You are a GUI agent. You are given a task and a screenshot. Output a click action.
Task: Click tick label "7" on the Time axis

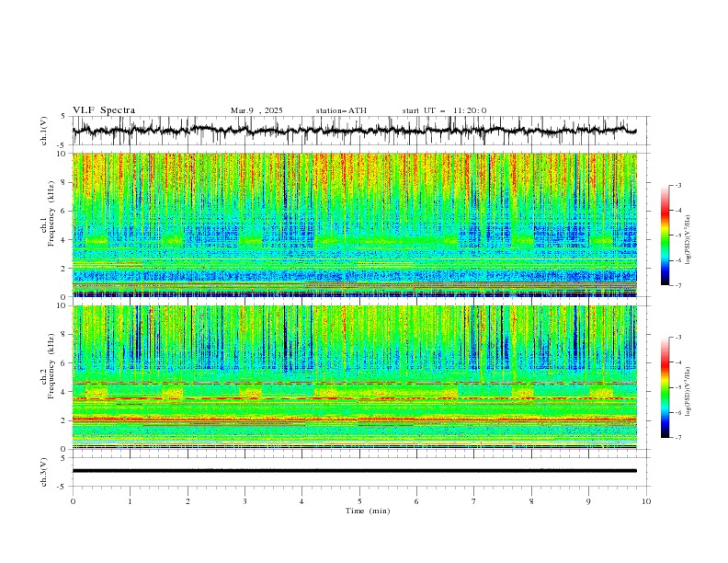(474, 501)
